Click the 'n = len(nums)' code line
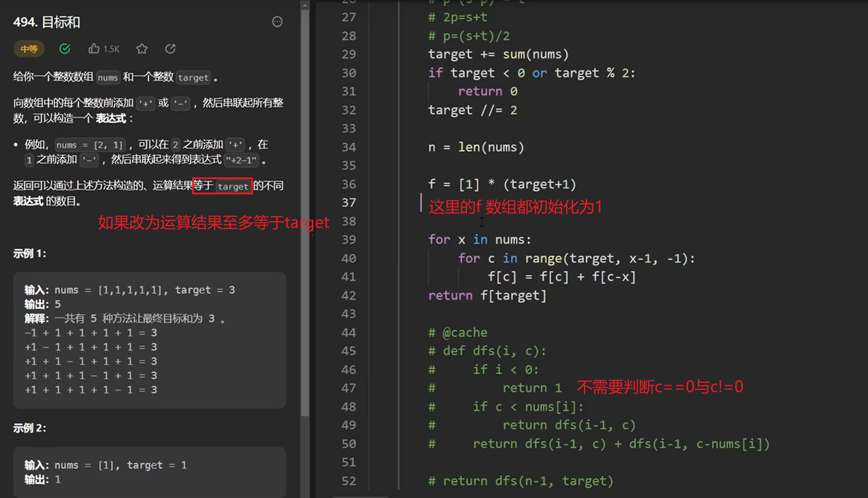The image size is (868, 498). 476,147
